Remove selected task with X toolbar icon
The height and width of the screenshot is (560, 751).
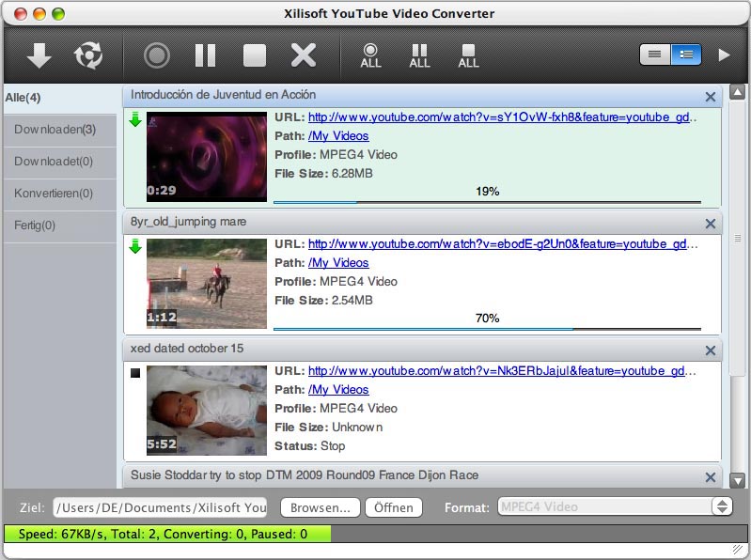(x=304, y=55)
